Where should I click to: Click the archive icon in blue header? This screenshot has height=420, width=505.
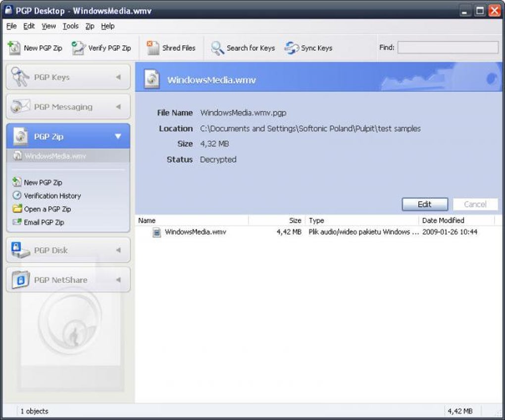[x=152, y=79]
